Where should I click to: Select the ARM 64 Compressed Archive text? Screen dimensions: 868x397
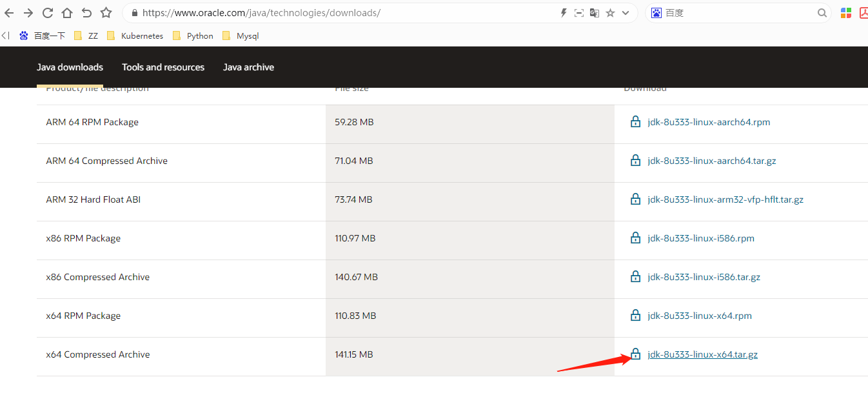click(x=107, y=161)
